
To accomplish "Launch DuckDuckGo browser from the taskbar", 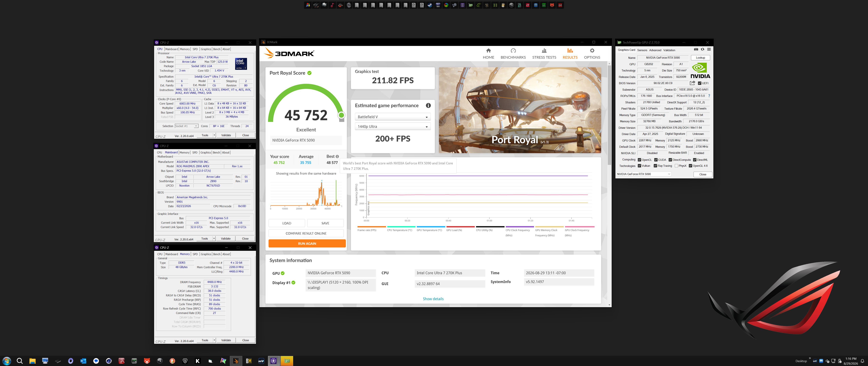I will 172,361.
